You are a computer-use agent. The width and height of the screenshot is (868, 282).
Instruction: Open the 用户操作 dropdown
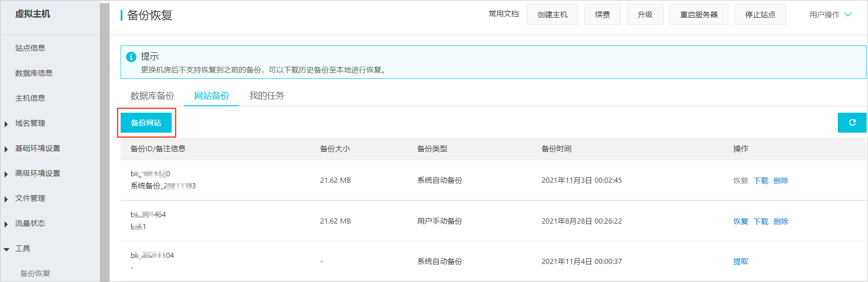click(x=830, y=15)
